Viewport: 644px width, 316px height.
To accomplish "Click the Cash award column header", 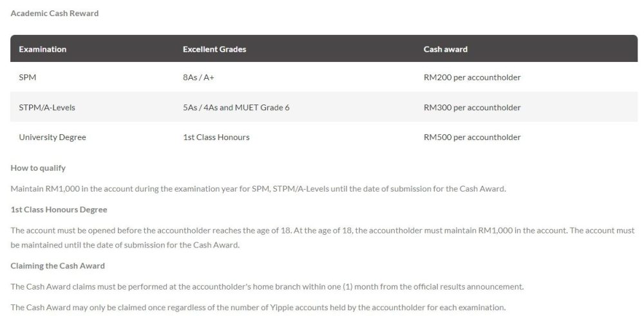I will click(446, 49).
